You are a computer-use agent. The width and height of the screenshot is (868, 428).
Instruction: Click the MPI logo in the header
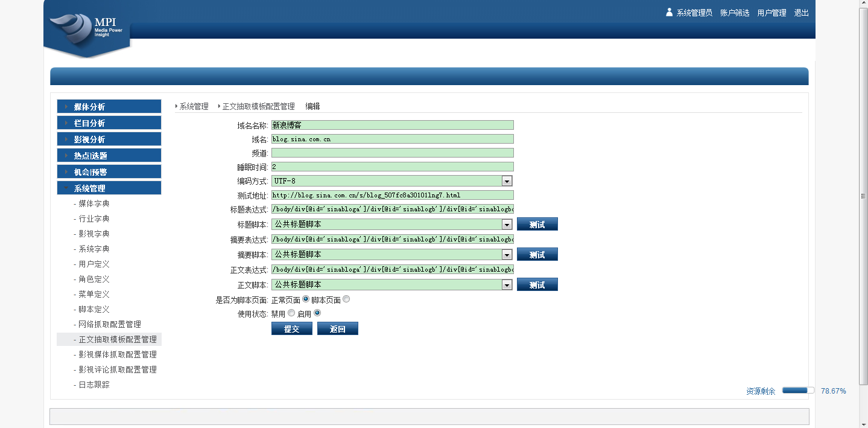coord(87,28)
